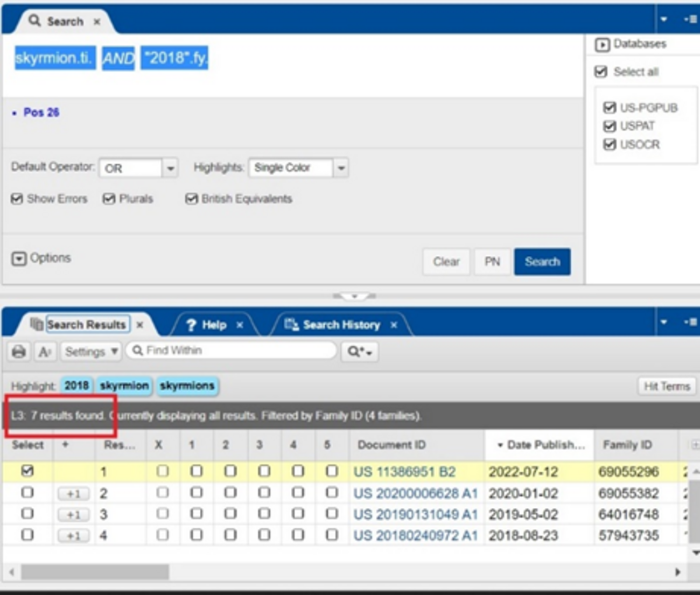Open the Default Operator dropdown

(x=170, y=168)
